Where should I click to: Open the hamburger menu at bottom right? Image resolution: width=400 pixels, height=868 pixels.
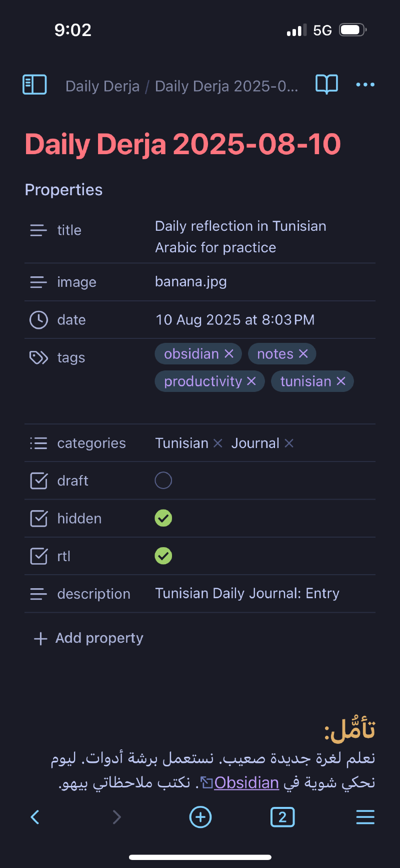365,817
